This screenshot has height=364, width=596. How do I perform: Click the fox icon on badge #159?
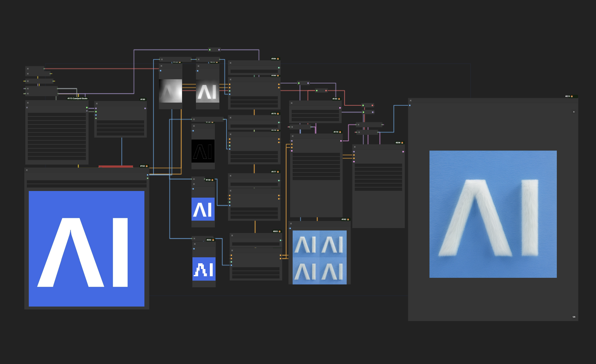[212, 180]
